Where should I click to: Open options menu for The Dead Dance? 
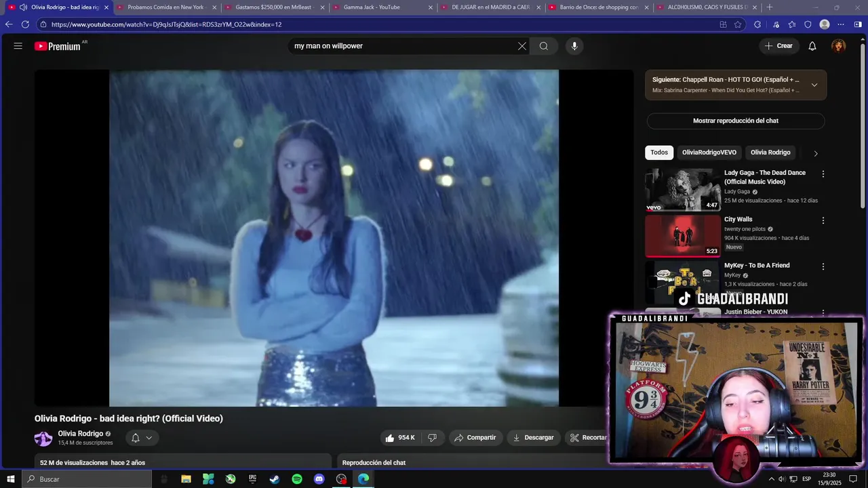(823, 174)
